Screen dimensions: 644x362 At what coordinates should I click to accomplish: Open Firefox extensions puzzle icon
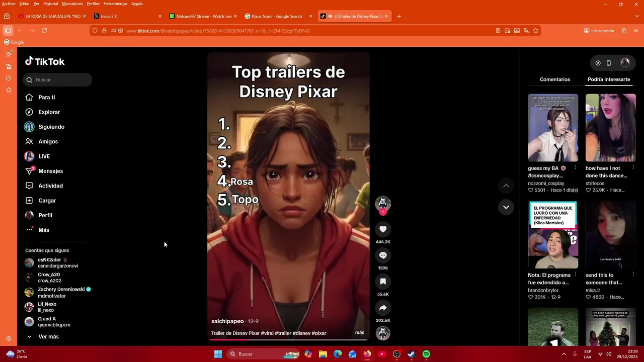coord(624,31)
